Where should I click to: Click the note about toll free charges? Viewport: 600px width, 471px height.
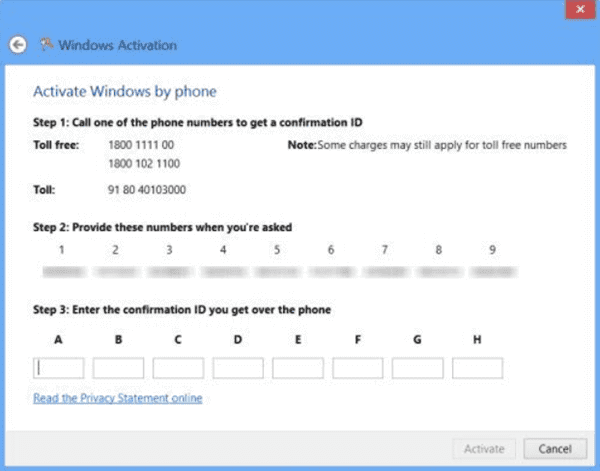coord(427,145)
